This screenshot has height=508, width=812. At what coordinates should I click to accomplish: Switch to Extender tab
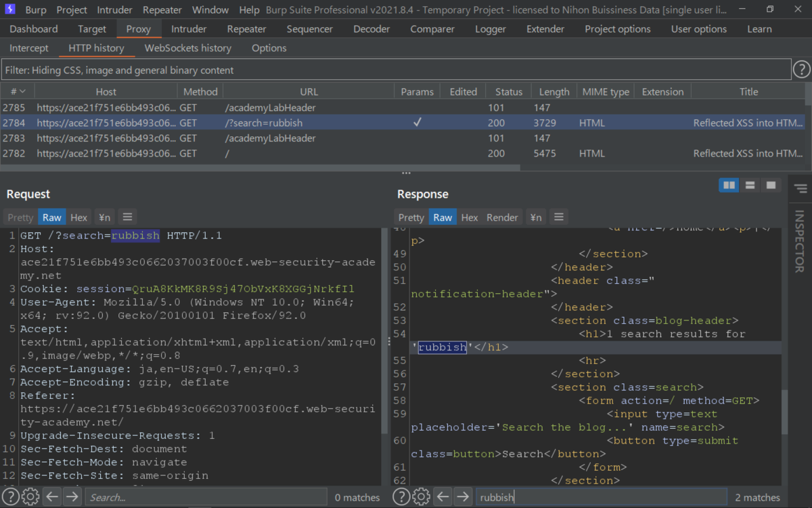[x=545, y=29]
